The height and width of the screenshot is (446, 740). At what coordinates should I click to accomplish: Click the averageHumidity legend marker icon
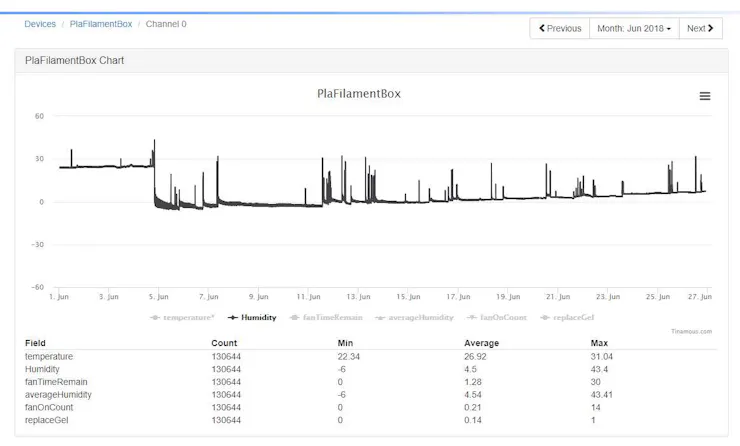point(381,317)
